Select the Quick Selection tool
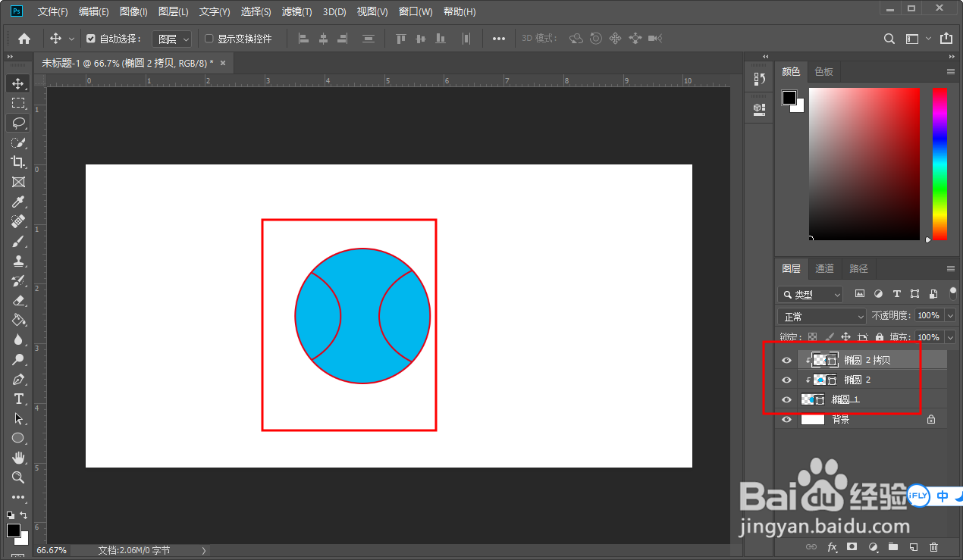The image size is (963, 560). pos(18,142)
